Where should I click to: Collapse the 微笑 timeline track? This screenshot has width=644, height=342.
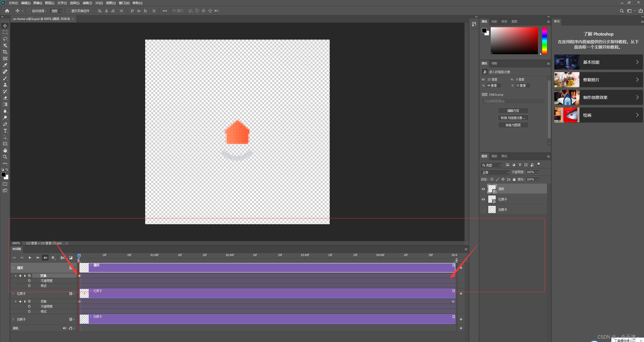click(x=13, y=268)
